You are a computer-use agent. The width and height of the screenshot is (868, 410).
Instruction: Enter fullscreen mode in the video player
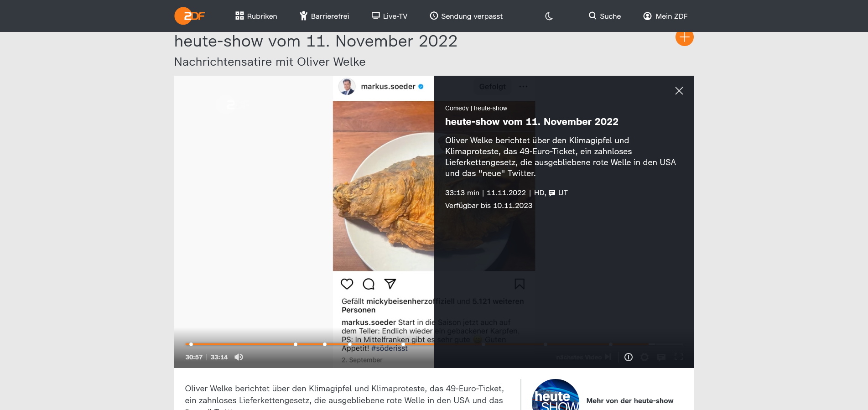[679, 357]
